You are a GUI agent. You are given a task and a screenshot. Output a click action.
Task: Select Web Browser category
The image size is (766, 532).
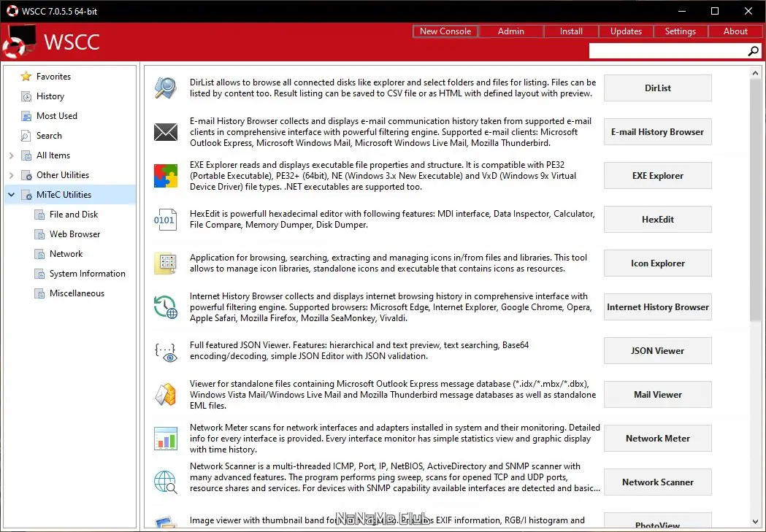coord(74,234)
